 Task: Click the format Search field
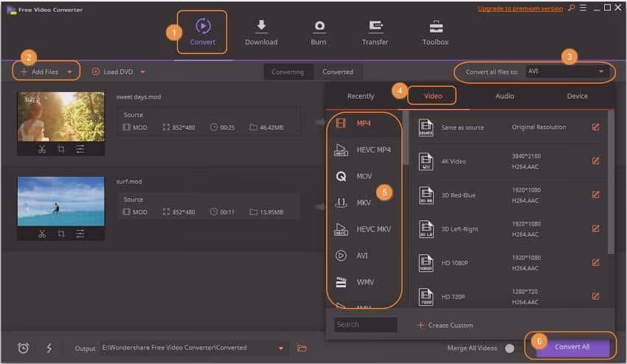(x=365, y=324)
